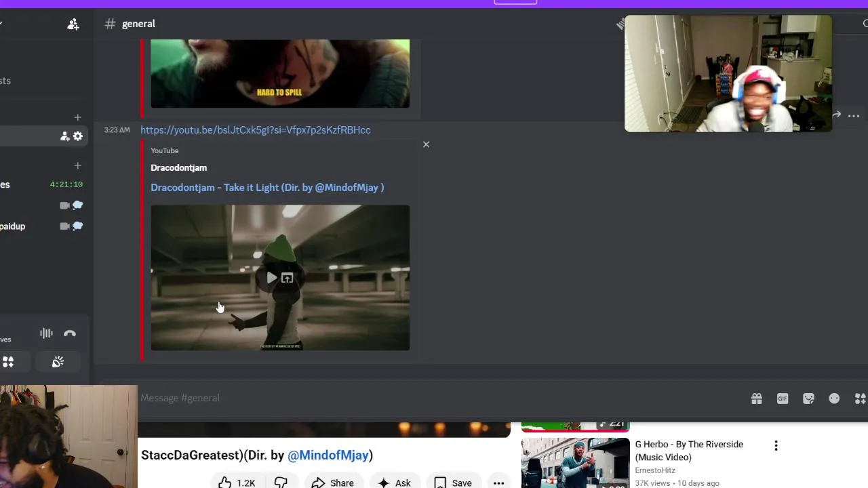Open the youtu.be link in chat
This screenshot has width=868, height=488.
[x=255, y=129]
